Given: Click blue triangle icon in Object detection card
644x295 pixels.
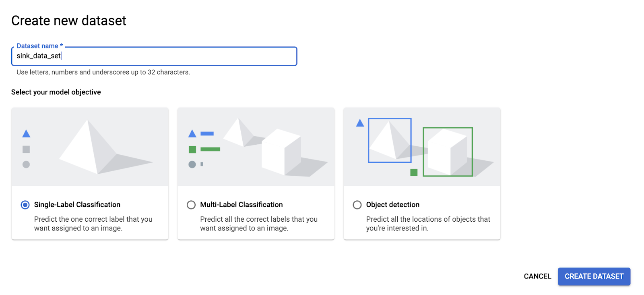Looking at the screenshot, I should [360, 123].
